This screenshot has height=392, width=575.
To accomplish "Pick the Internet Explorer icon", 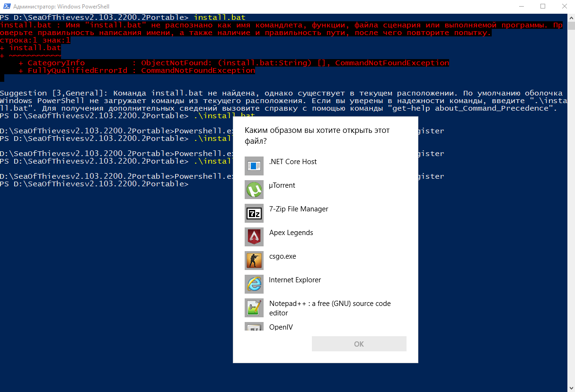I will (x=254, y=284).
